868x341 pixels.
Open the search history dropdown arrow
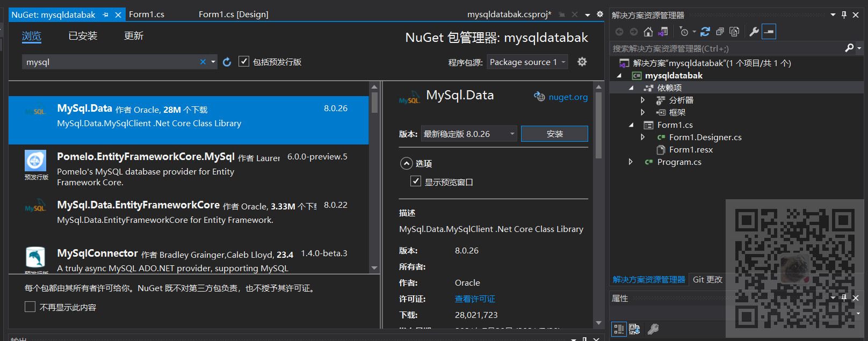click(213, 62)
